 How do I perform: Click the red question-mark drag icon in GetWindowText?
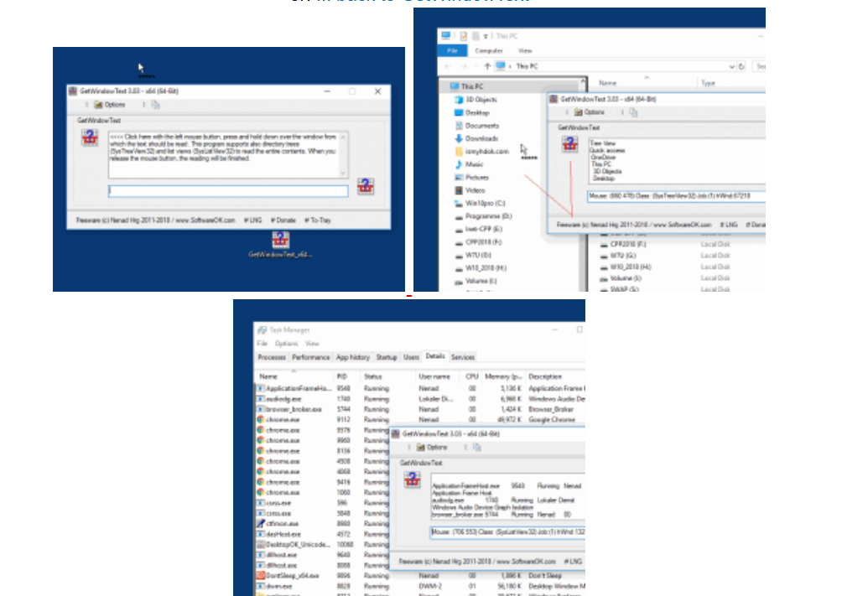90,137
